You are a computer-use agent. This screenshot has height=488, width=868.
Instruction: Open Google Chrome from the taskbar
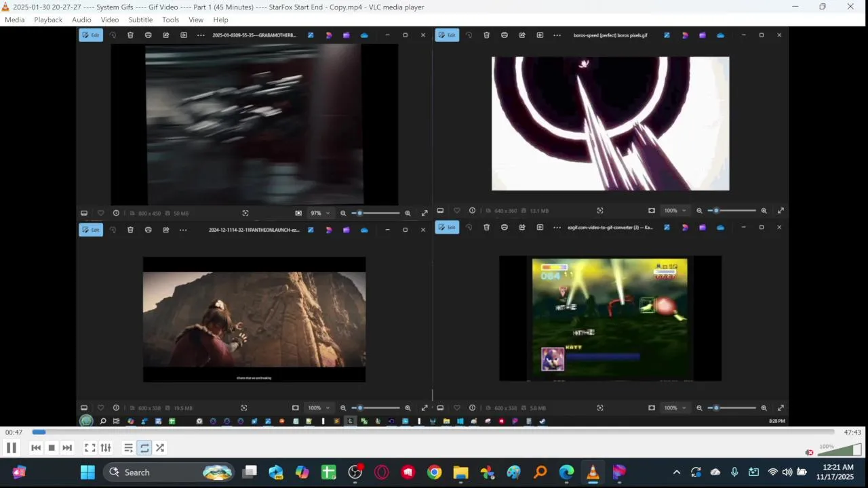434,472
